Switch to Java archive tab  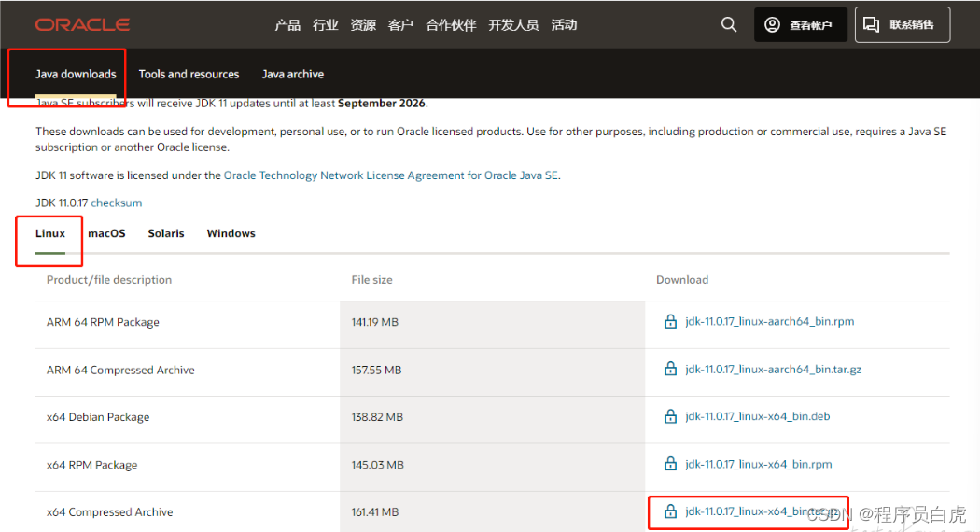(x=292, y=74)
